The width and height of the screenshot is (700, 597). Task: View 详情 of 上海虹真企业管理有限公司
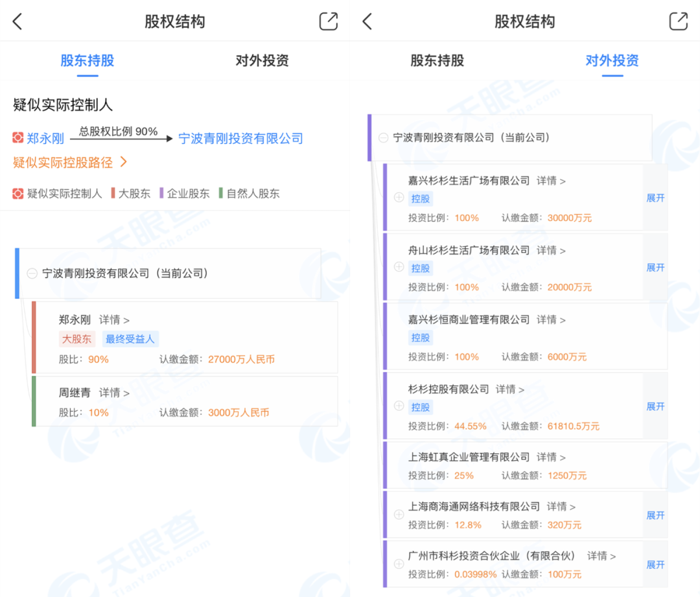point(552,457)
